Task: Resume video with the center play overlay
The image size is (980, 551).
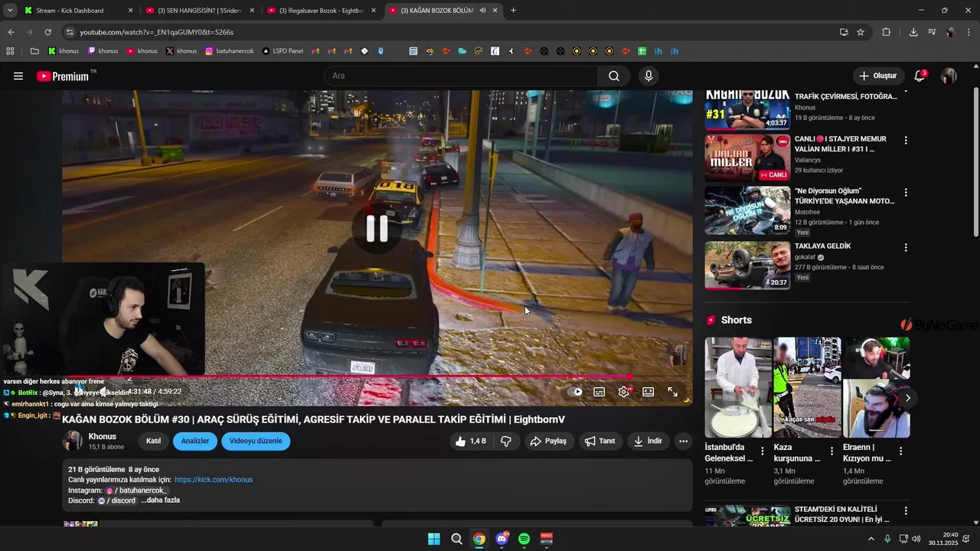Action: (377, 228)
